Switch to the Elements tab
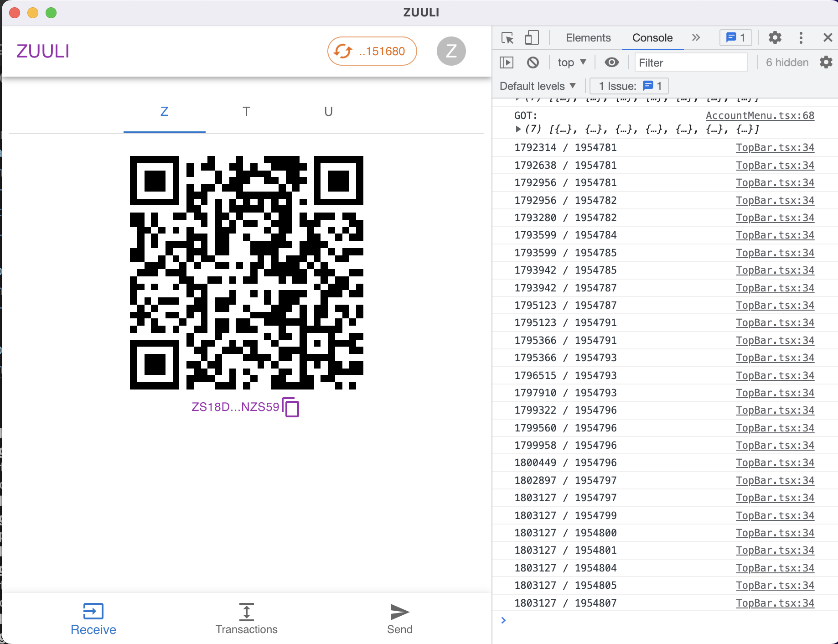 tap(588, 38)
